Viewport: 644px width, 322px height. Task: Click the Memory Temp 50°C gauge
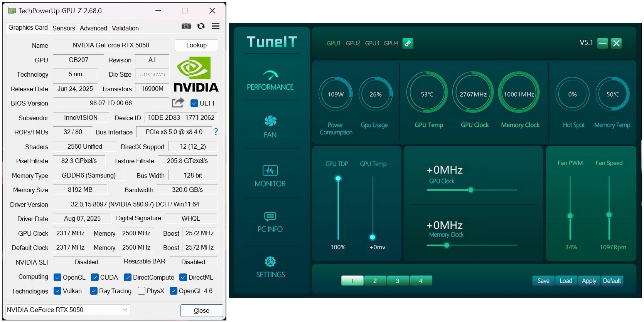tap(612, 94)
